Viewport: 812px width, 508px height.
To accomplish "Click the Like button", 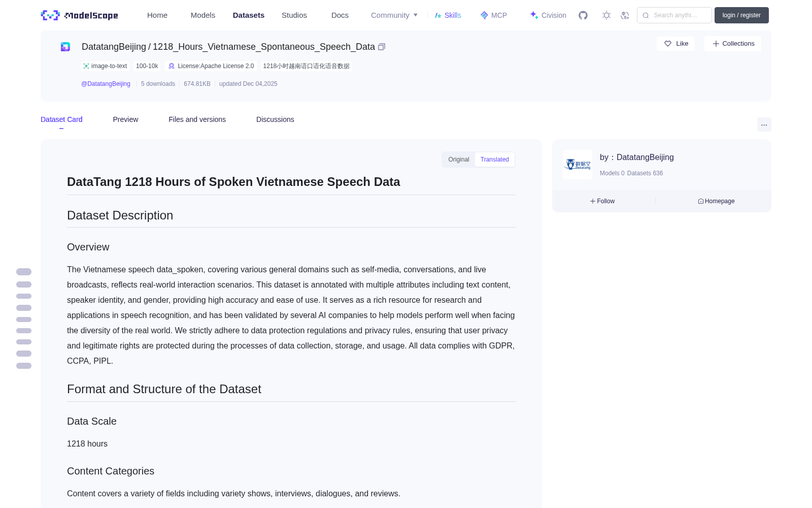I will coord(675,44).
